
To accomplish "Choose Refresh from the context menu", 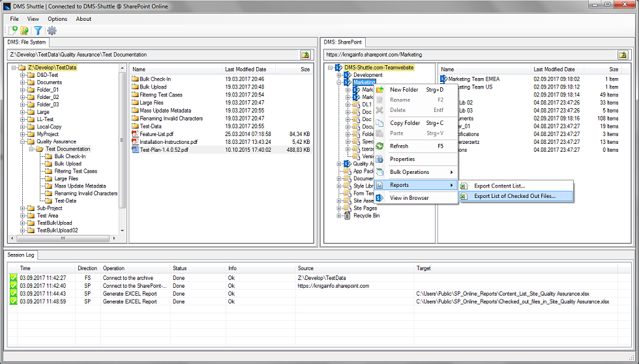I will coord(415,146).
